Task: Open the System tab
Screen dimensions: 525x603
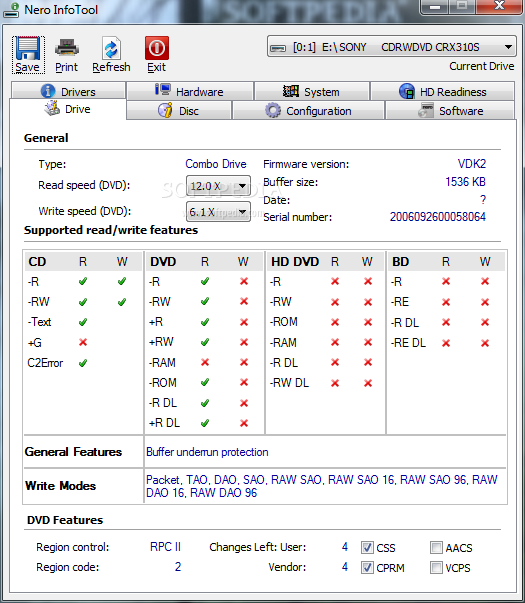Action: click(x=312, y=91)
